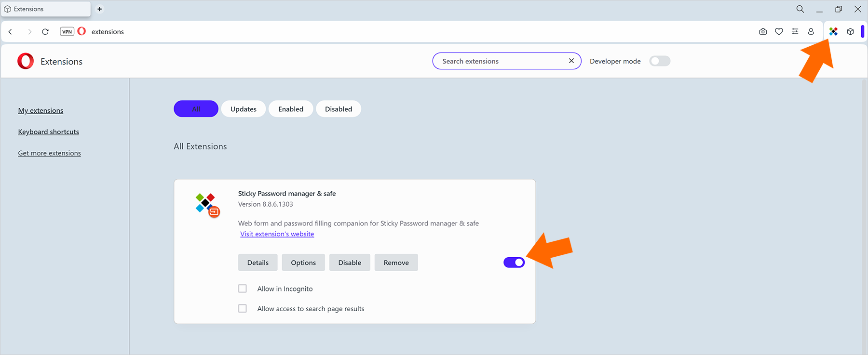Open the snapshot camera icon

[763, 32]
